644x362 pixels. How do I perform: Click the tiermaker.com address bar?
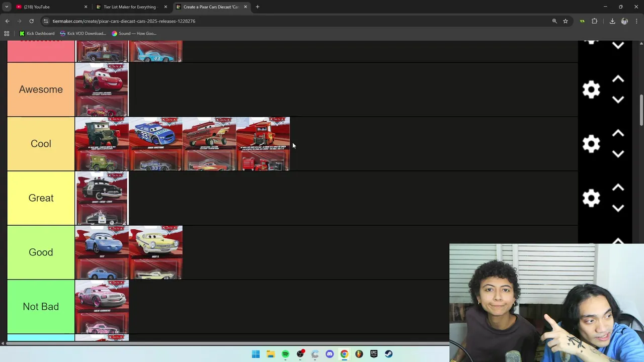tap(297, 21)
